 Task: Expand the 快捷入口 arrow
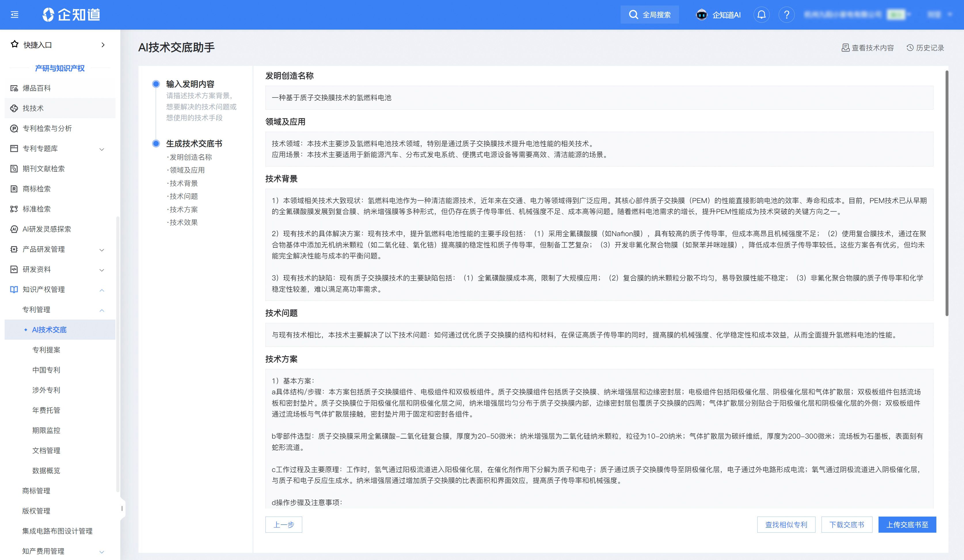(102, 45)
